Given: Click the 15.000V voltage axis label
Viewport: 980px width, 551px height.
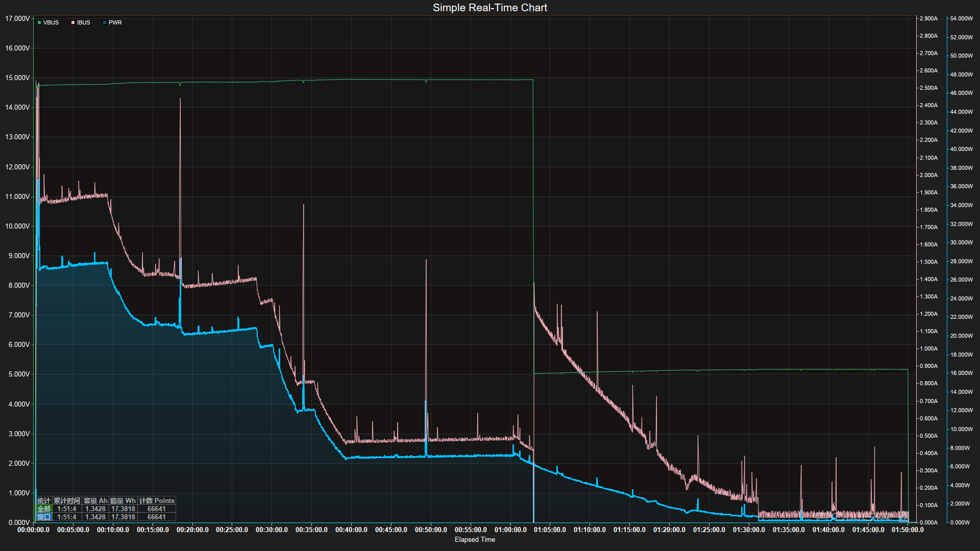Looking at the screenshot, I should pyautogui.click(x=17, y=78).
